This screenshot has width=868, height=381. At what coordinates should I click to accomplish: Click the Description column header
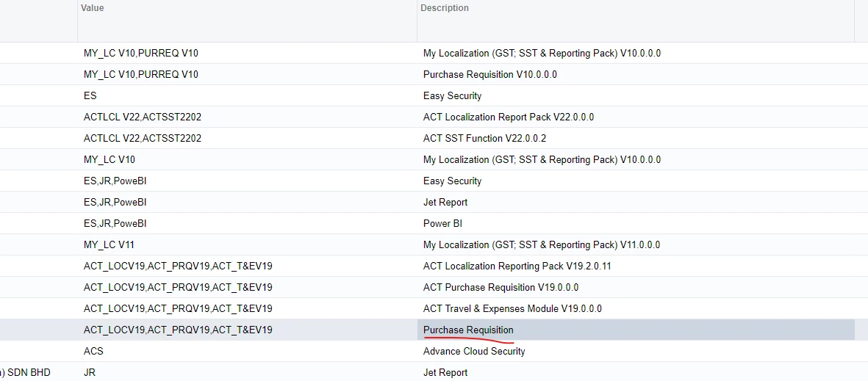636,21
